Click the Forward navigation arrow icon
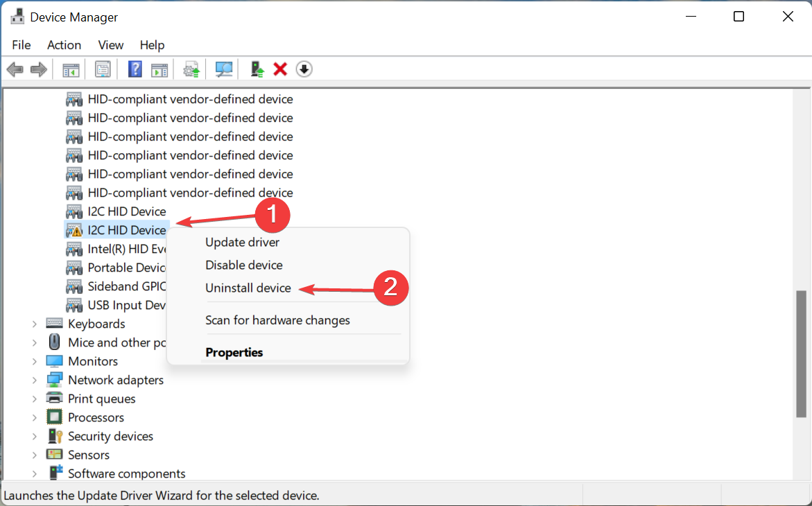812x506 pixels. 38,69
